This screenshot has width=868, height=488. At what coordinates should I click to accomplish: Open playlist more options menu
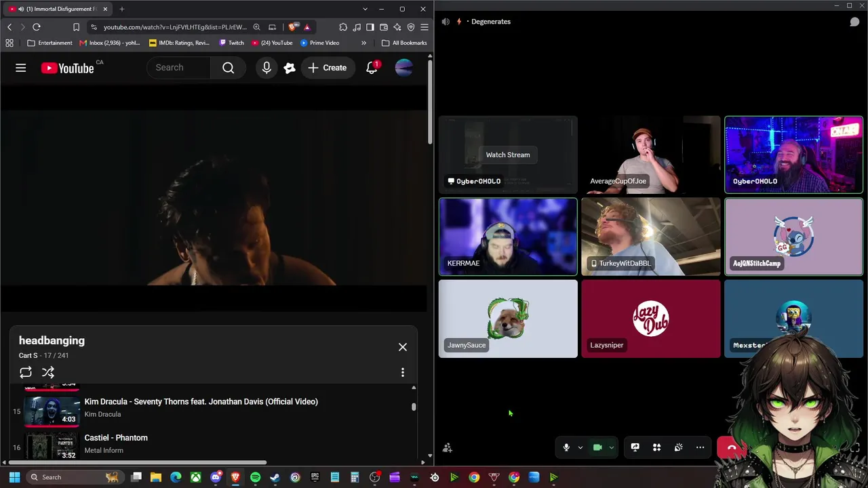[403, 372]
